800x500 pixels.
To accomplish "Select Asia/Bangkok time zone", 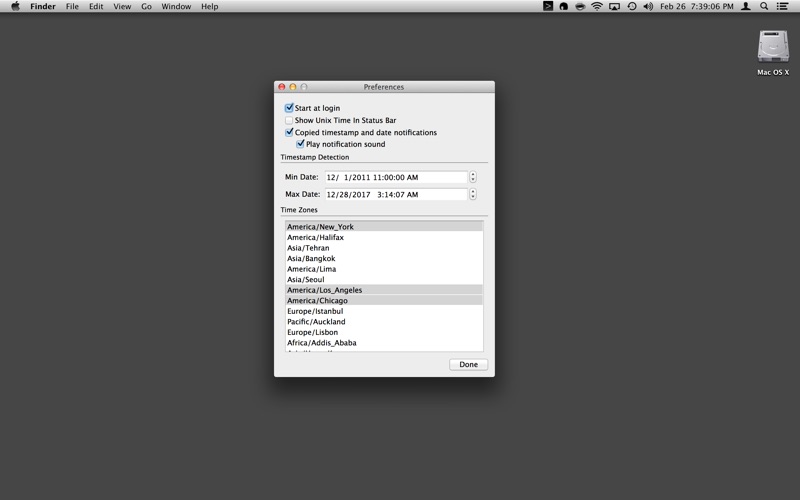I will [384, 258].
